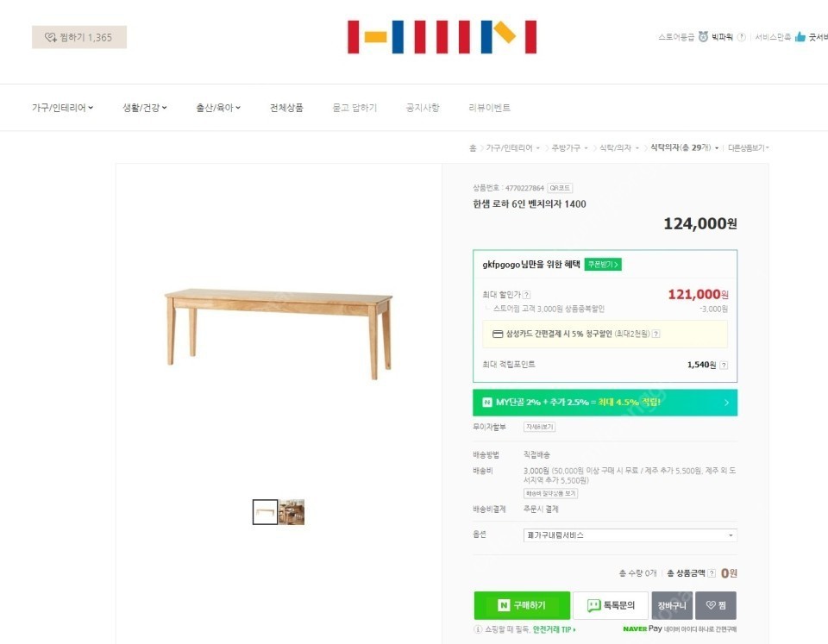Click the heart icon on 찜하기 button

coord(50,37)
